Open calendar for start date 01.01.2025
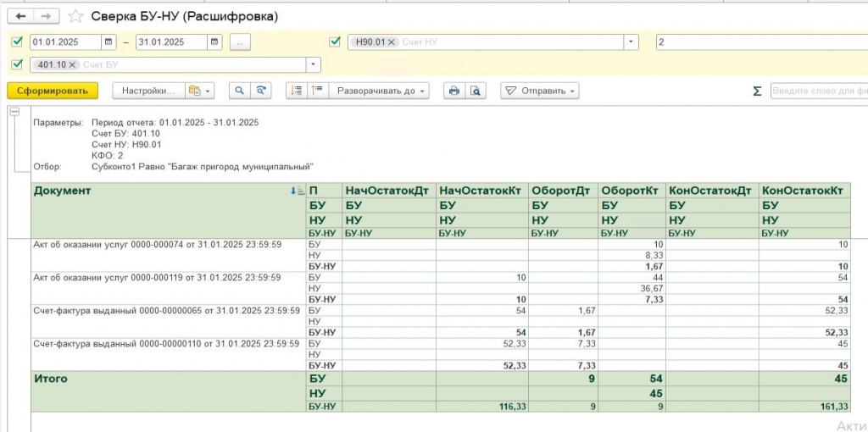 point(108,42)
